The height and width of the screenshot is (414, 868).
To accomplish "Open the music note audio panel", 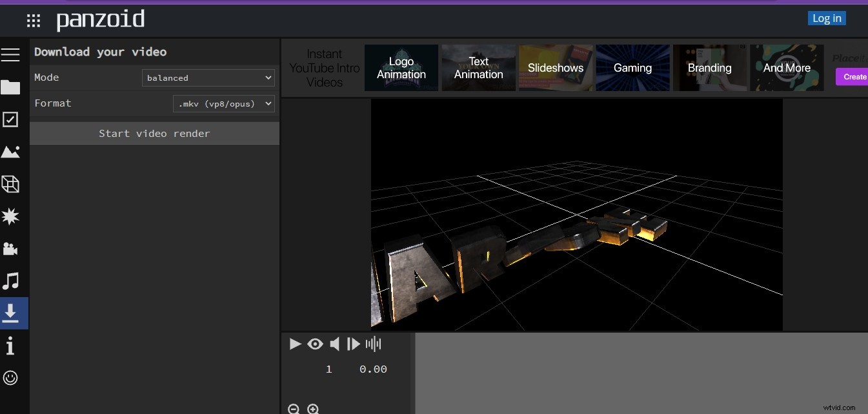I will point(10,281).
